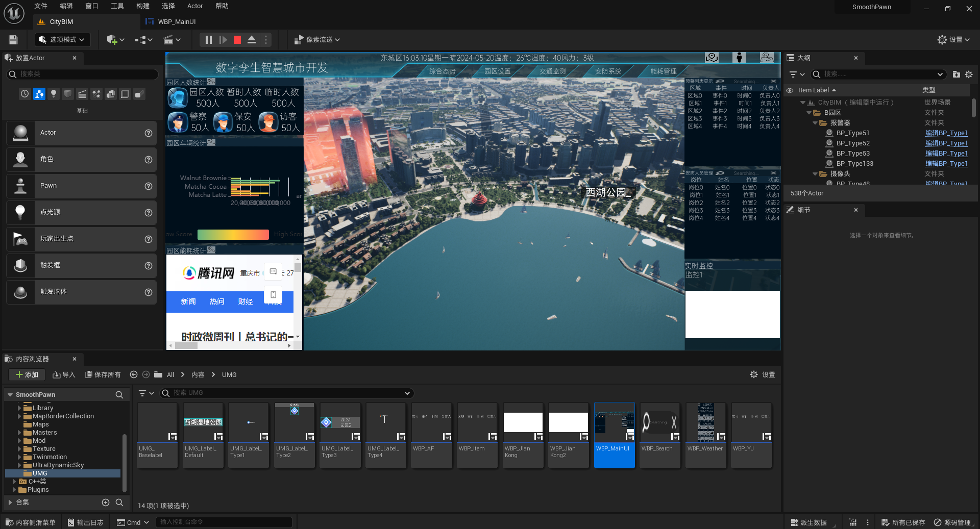Screen dimensions: 980x529
Task: Collapse the 报警器 folder in Outliner
Action: 815,123
